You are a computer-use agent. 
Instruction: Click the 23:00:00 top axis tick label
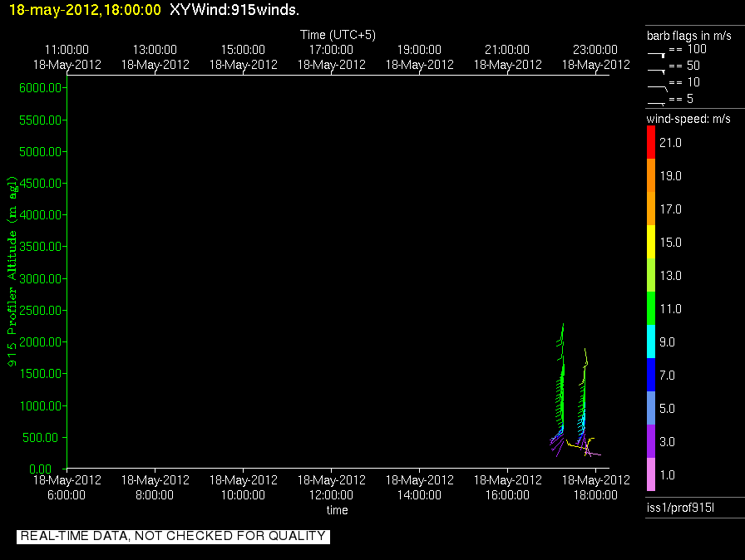[595, 50]
